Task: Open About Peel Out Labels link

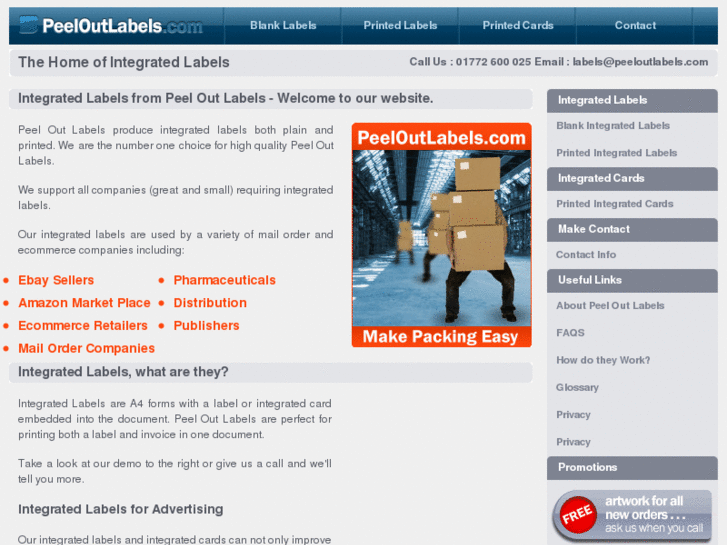Action: pyautogui.click(x=610, y=306)
